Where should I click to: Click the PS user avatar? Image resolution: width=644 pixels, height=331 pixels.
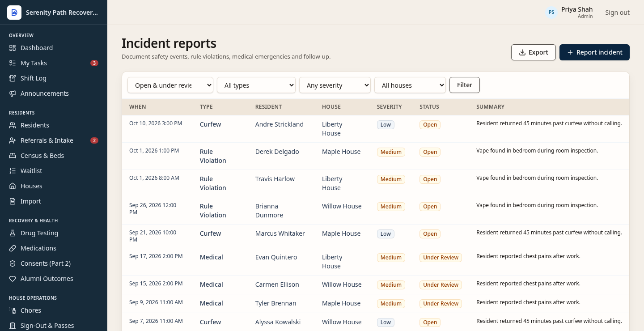pyautogui.click(x=551, y=13)
